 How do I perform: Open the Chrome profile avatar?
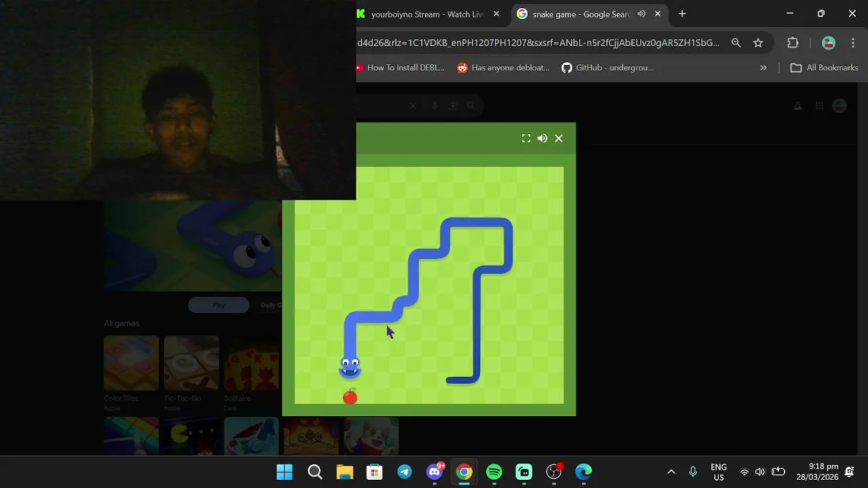tap(828, 43)
